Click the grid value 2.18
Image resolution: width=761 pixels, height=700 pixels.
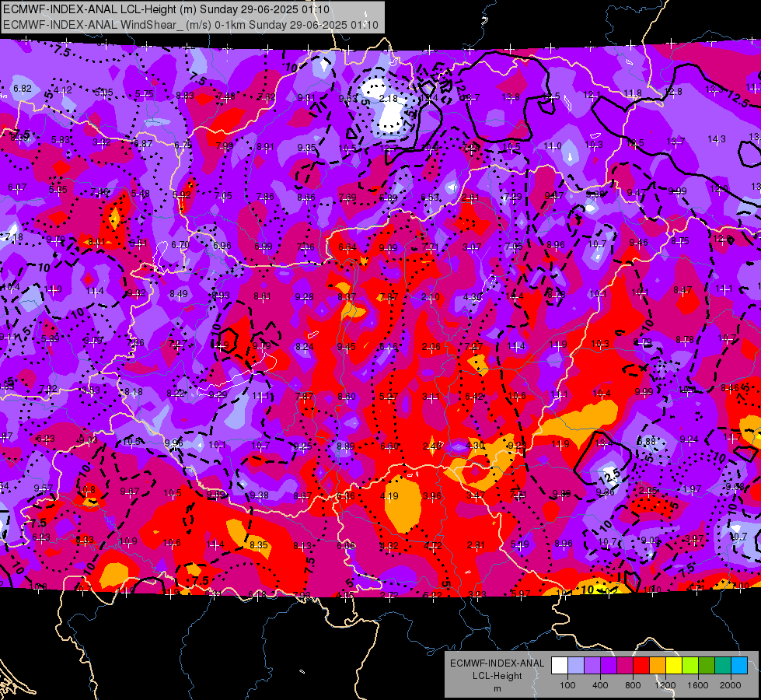tap(388, 99)
